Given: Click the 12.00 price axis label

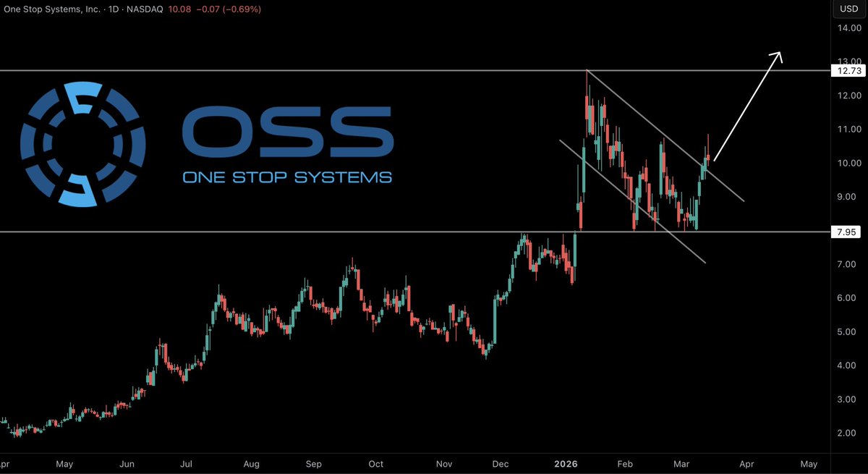Looking at the screenshot, I should (x=849, y=96).
